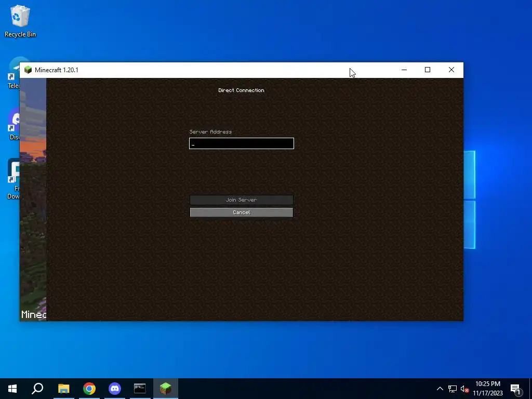The width and height of the screenshot is (532, 399).
Task: Select the Recycle Bin desktop icon
Action: click(20, 21)
